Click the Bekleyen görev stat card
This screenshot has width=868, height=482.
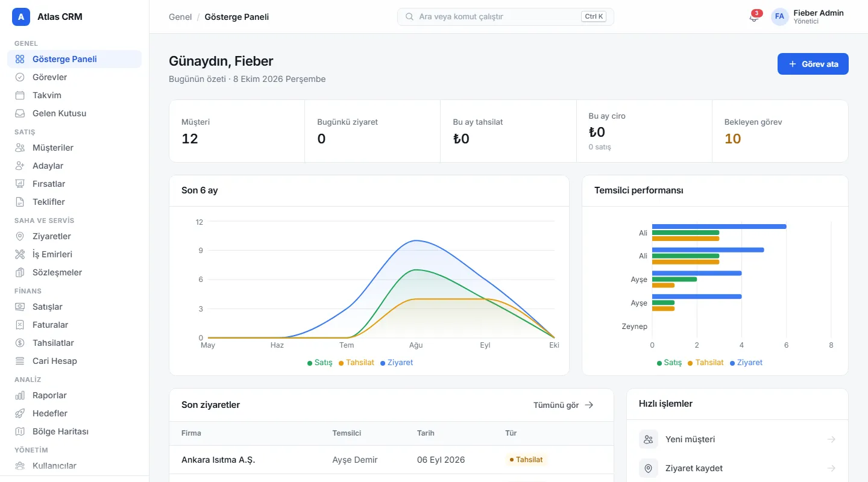pyautogui.click(x=780, y=131)
